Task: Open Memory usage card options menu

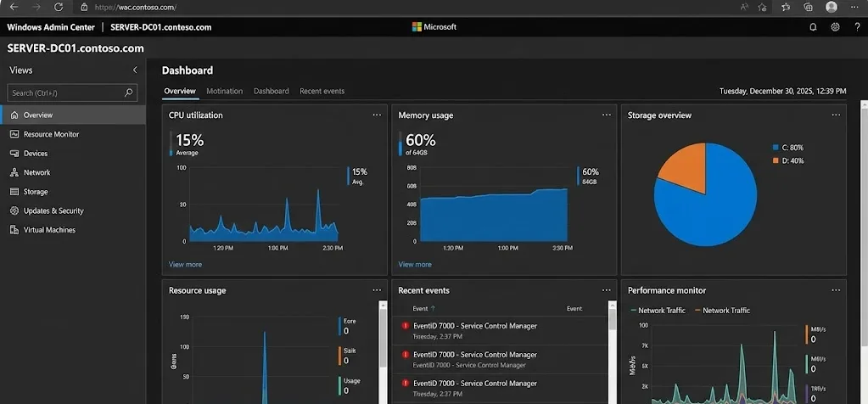Action: [607, 115]
